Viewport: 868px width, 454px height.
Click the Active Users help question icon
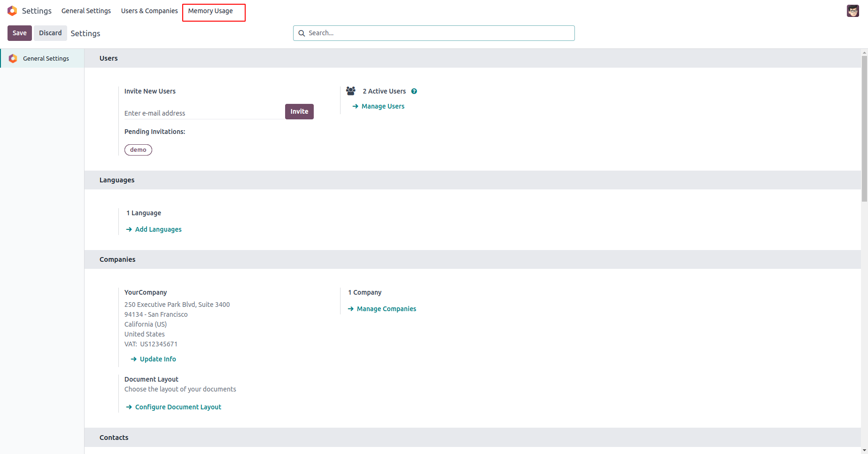pos(414,91)
